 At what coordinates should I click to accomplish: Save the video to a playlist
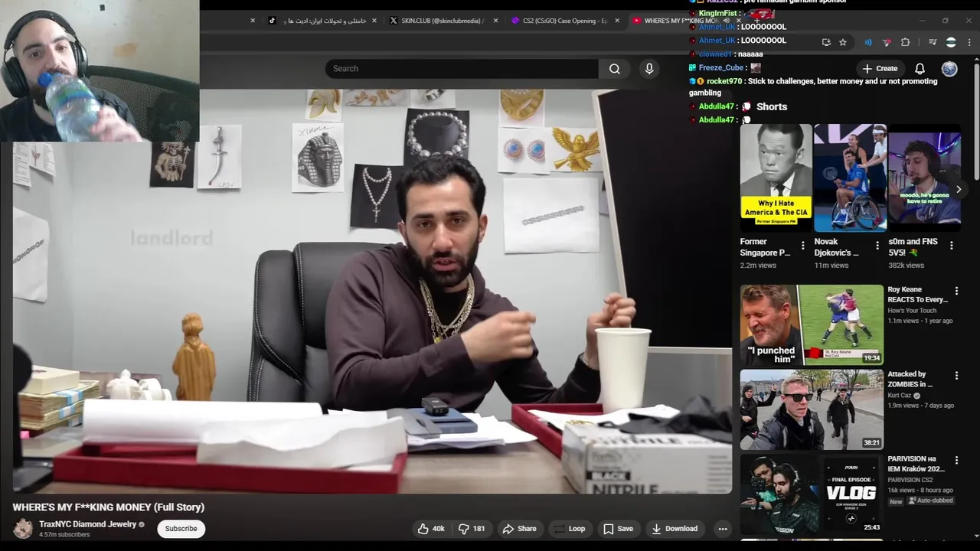(618, 529)
